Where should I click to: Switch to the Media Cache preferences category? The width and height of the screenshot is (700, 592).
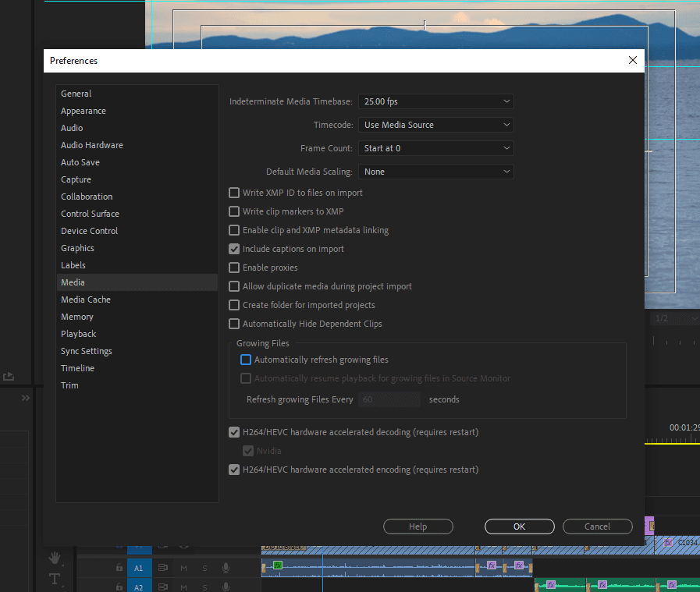(x=86, y=300)
